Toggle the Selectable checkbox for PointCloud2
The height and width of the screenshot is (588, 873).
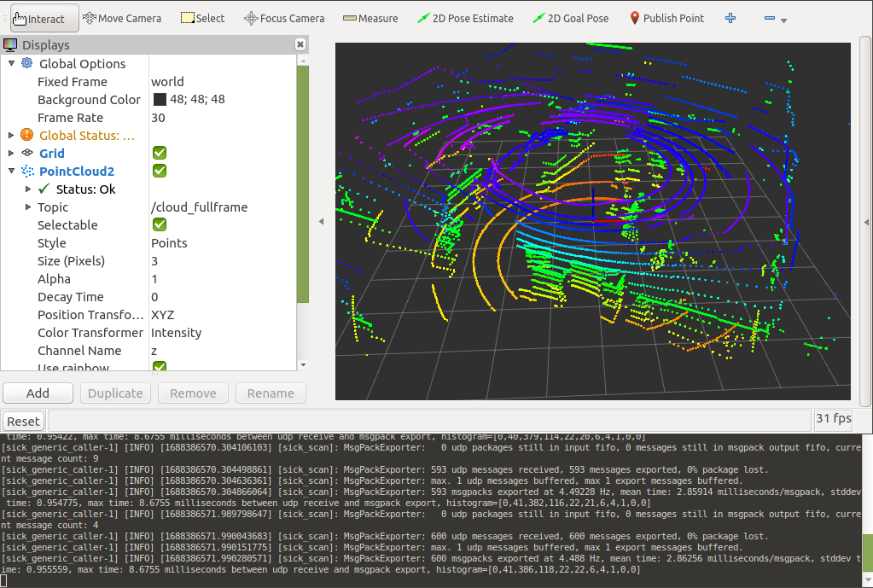[159, 224]
